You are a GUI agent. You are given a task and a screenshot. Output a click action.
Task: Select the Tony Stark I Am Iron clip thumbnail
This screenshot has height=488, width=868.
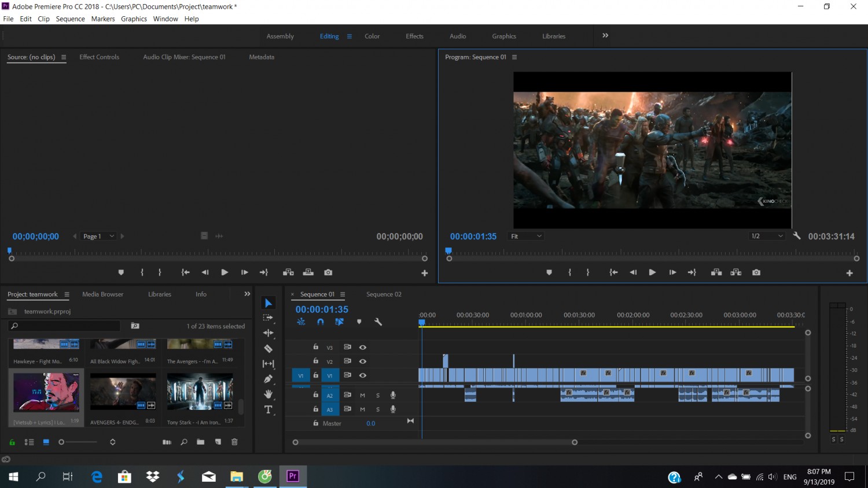click(200, 391)
